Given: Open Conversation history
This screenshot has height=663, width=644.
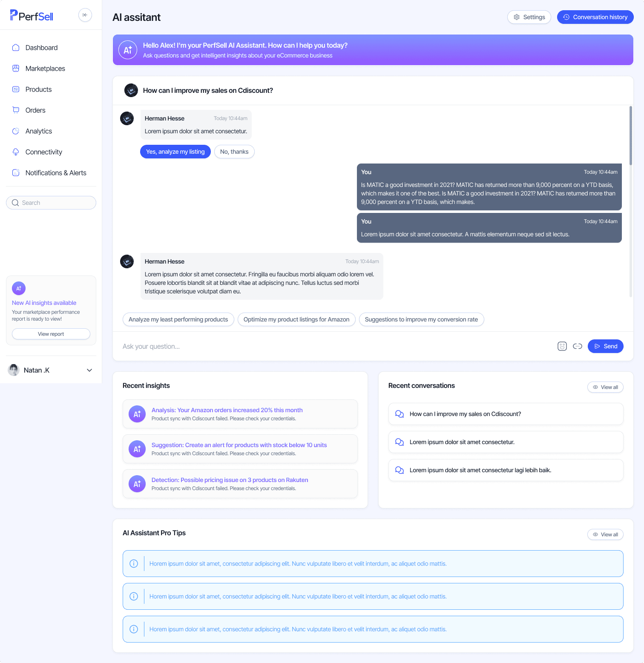Looking at the screenshot, I should (595, 17).
